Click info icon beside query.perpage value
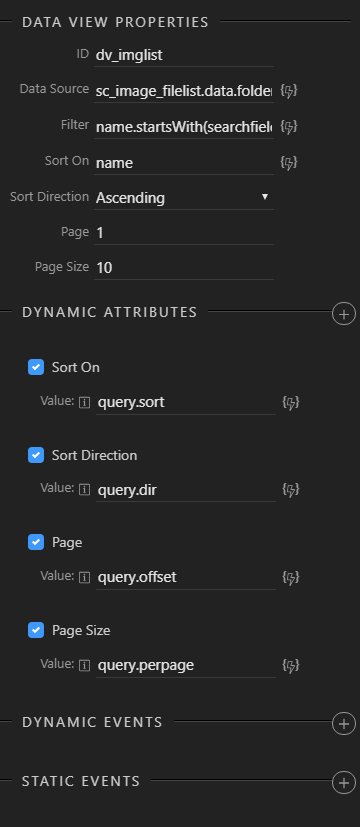Image resolution: width=360 pixels, height=827 pixels. 84,665
